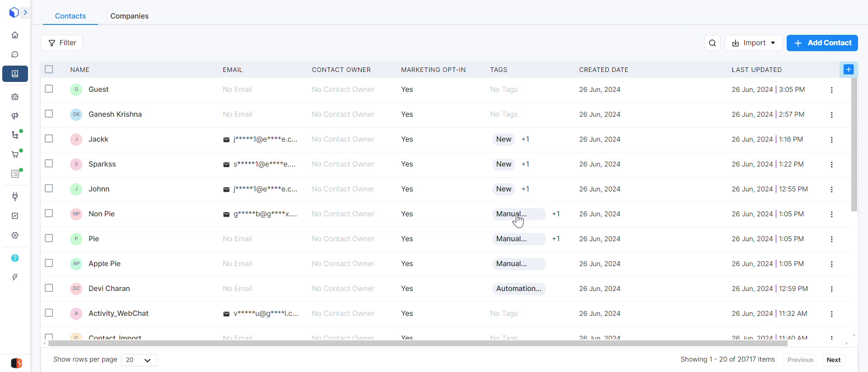Open the help question mark icon
868x372 pixels.
pos(15,258)
